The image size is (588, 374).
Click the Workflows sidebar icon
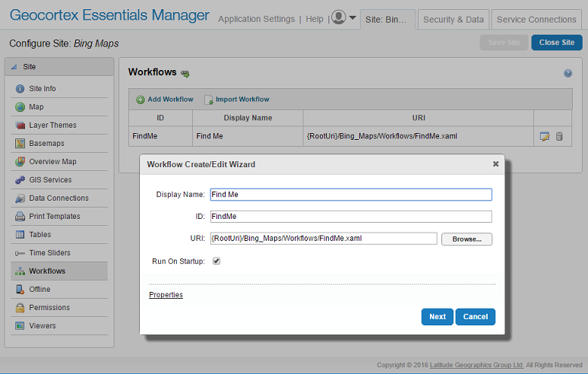[x=20, y=271]
